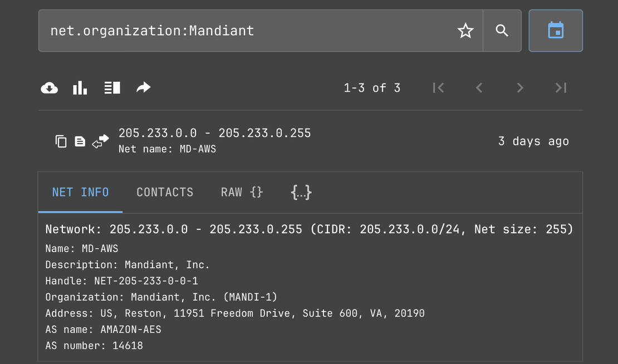Go to the next results page

(x=519, y=87)
